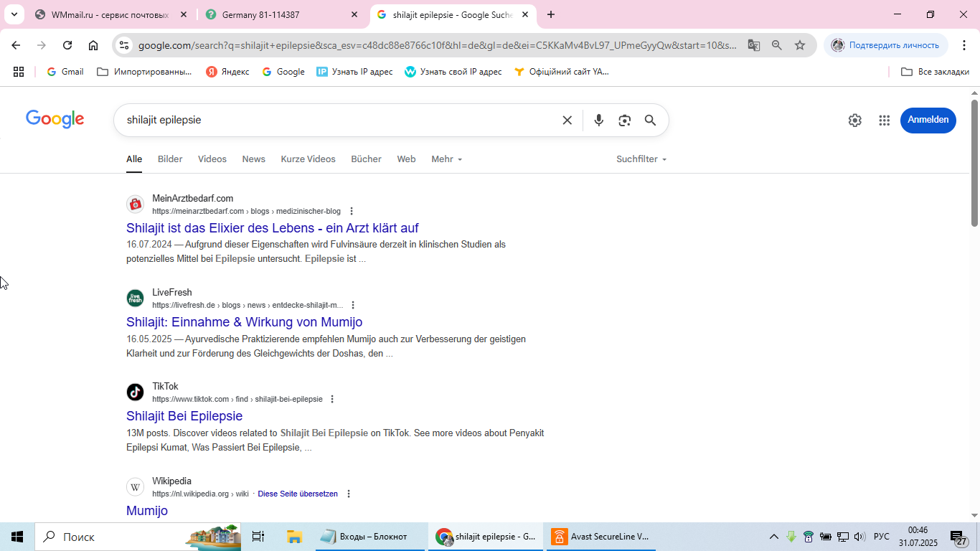
Task: Click the Google logo
Action: point(55,120)
